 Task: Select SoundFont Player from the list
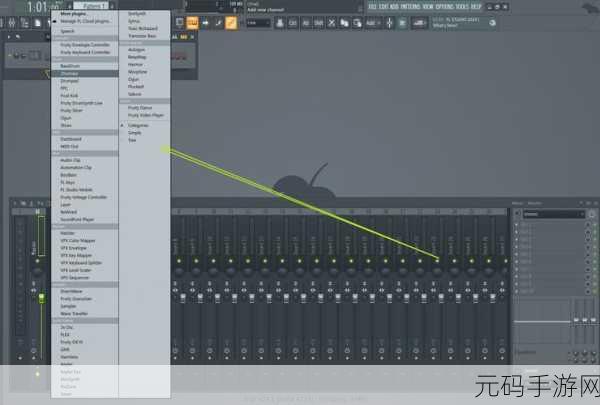pos(77,219)
